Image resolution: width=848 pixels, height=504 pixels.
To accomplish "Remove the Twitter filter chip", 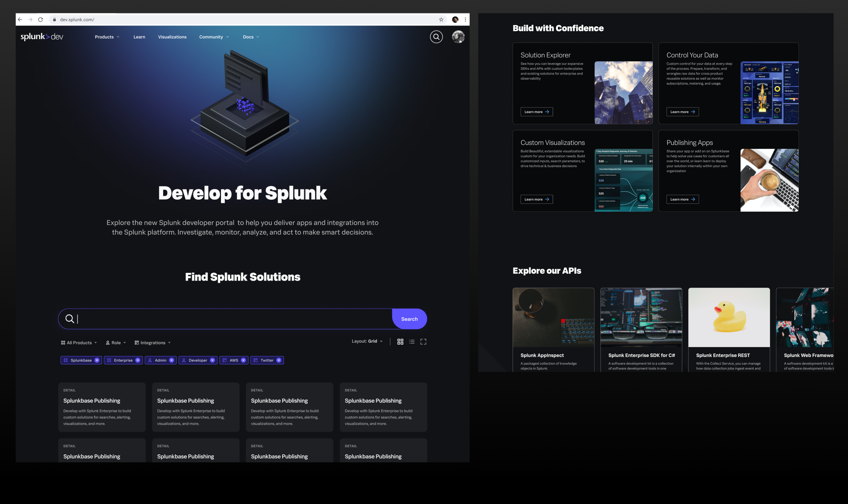I will 279,360.
